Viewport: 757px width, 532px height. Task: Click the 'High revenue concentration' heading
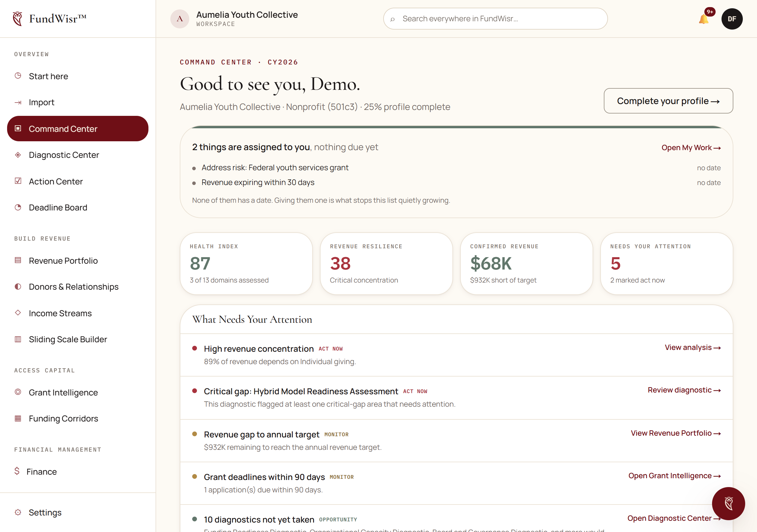click(x=259, y=349)
